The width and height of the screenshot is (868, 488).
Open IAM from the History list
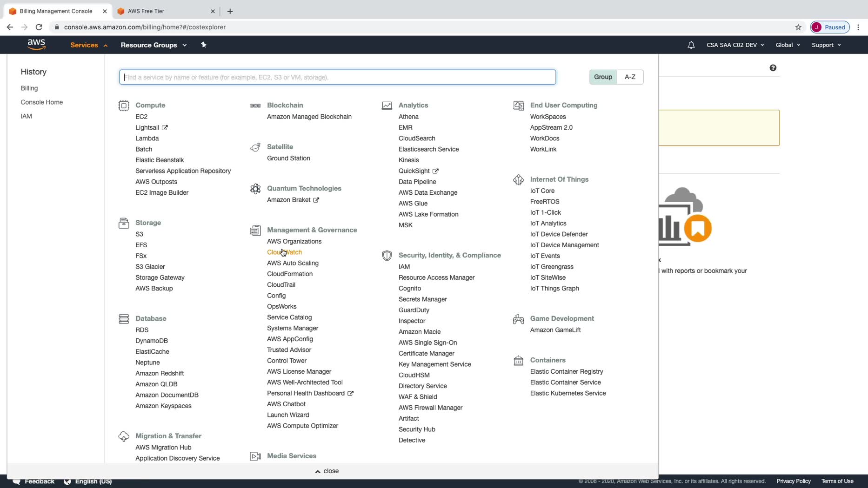click(x=27, y=116)
